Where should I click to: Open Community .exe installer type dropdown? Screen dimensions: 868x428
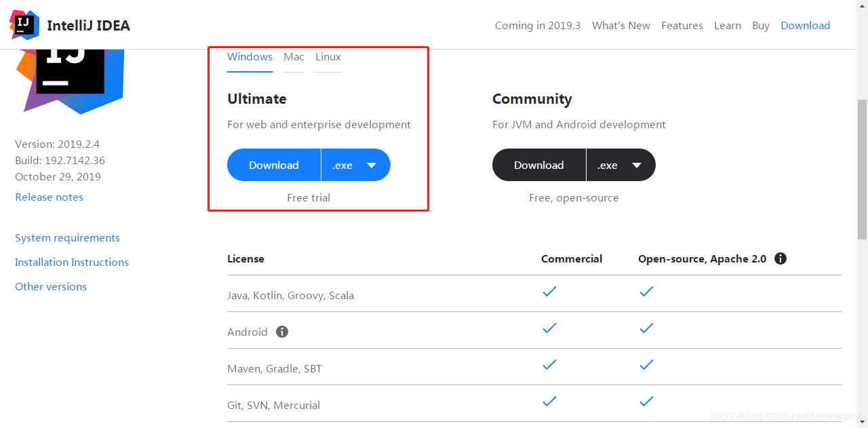621,165
